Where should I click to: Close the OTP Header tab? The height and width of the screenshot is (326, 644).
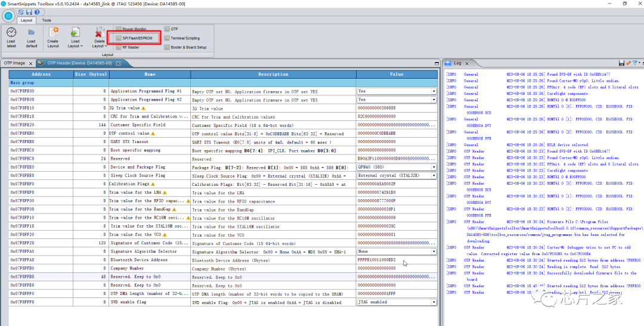coord(118,64)
